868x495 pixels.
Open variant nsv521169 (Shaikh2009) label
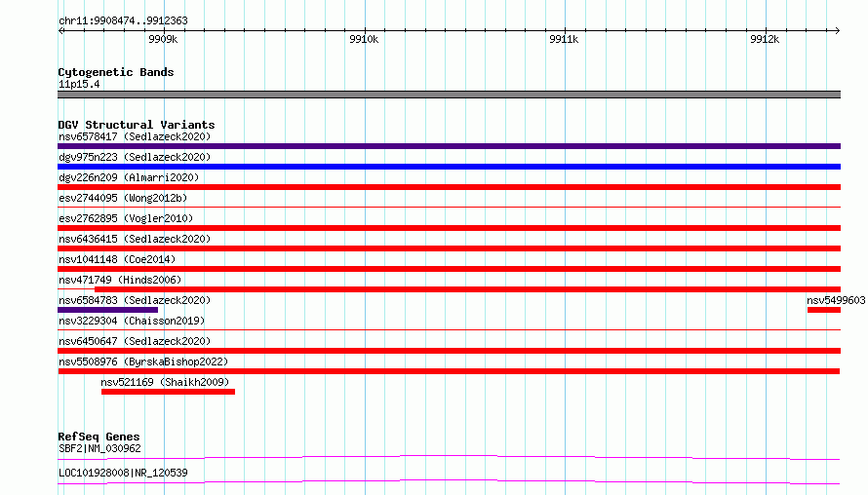[165, 382]
